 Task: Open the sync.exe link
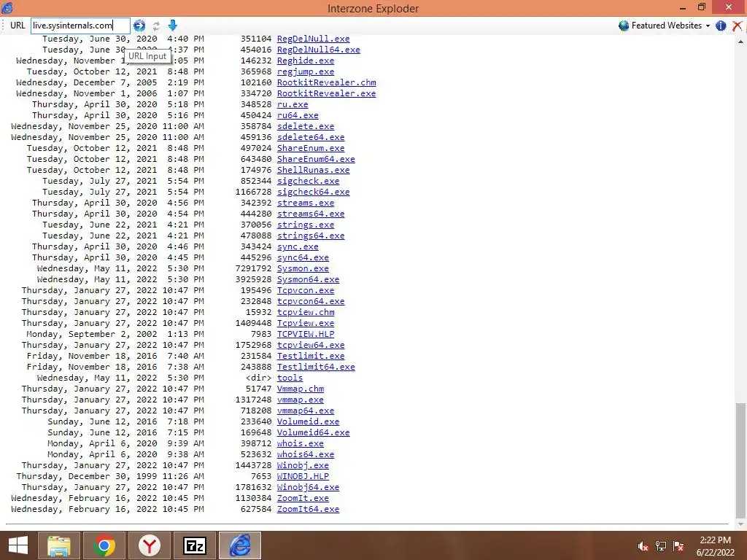[x=298, y=246]
